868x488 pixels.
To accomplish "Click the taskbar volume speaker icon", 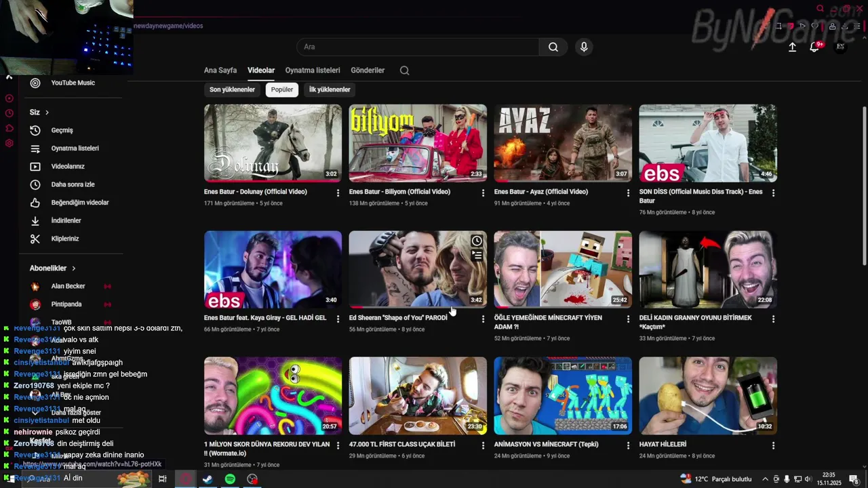I will [x=808, y=479].
